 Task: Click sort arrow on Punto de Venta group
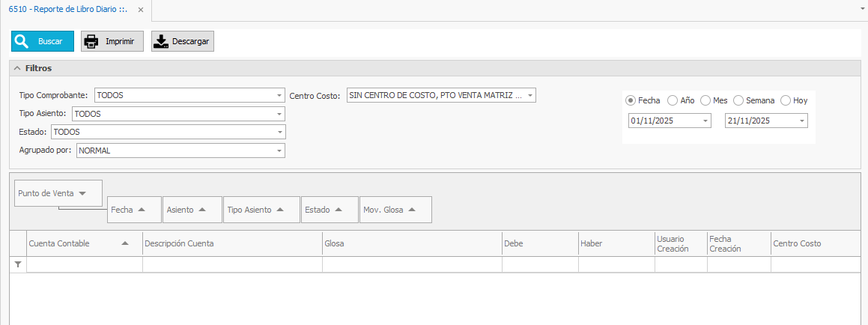(82, 193)
